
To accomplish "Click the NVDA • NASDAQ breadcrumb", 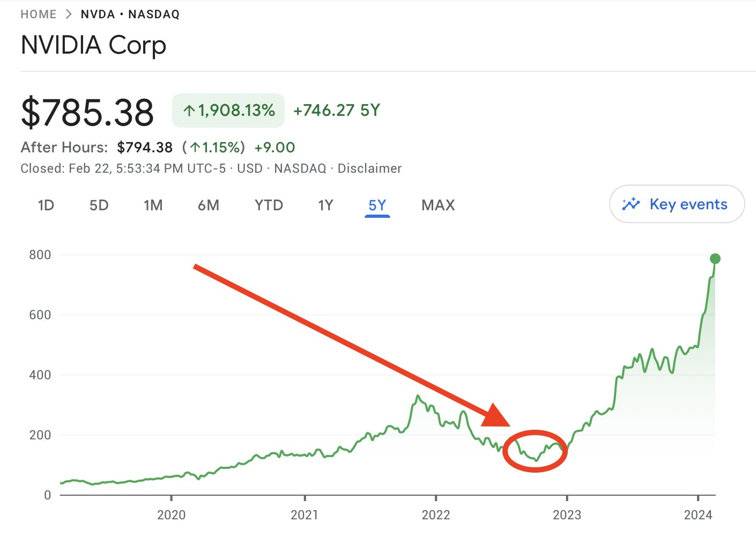I will pos(130,14).
